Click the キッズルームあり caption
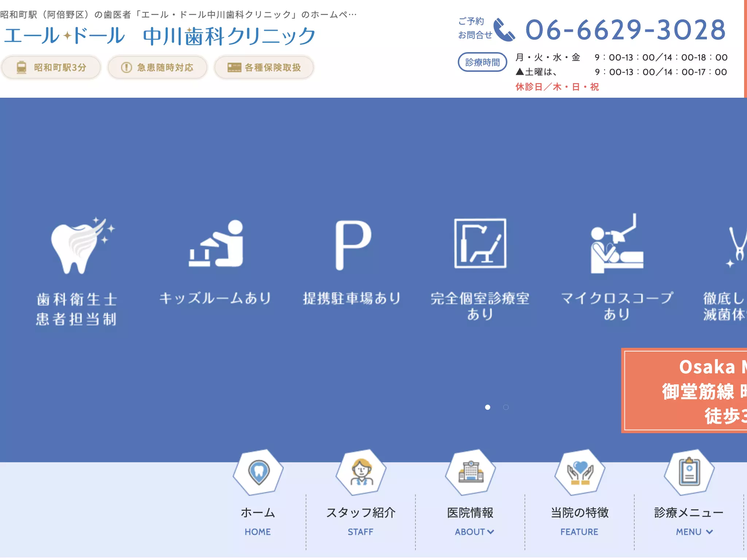747x560 pixels. click(x=215, y=298)
